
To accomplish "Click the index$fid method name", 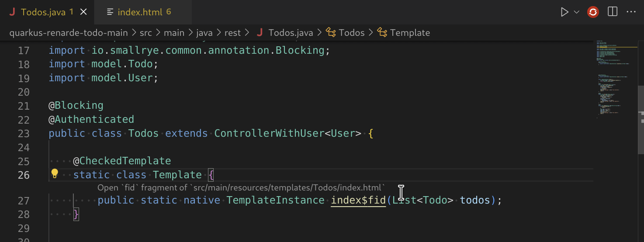I will coord(358,200).
